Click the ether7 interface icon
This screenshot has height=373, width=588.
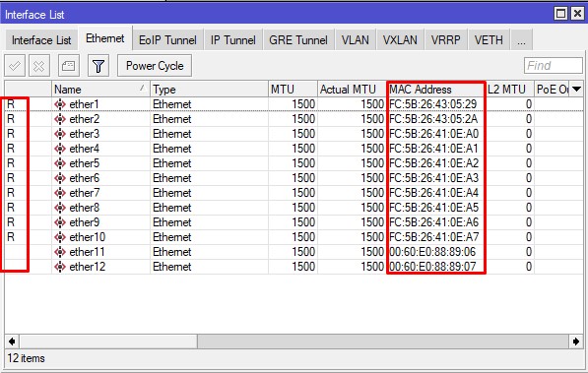coord(60,193)
